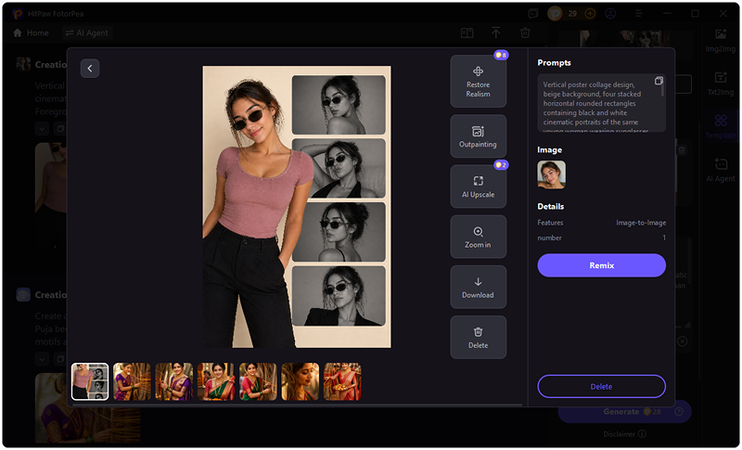Image resolution: width=742 pixels, height=450 pixels.
Task: Select the second filmstrip thumbnail with purple saree
Action: tap(132, 381)
